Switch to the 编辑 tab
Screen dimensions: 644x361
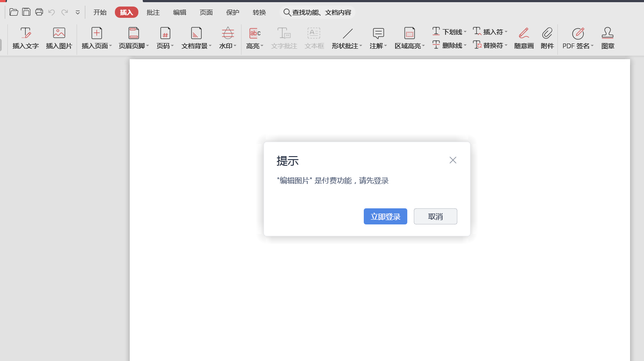(x=180, y=13)
